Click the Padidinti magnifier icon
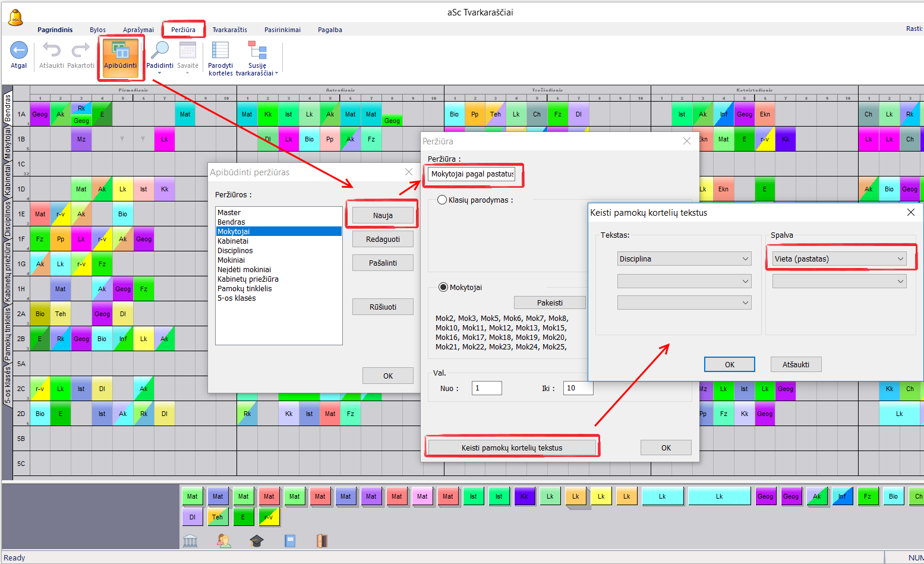This screenshot has width=924, height=564. pyautogui.click(x=159, y=51)
